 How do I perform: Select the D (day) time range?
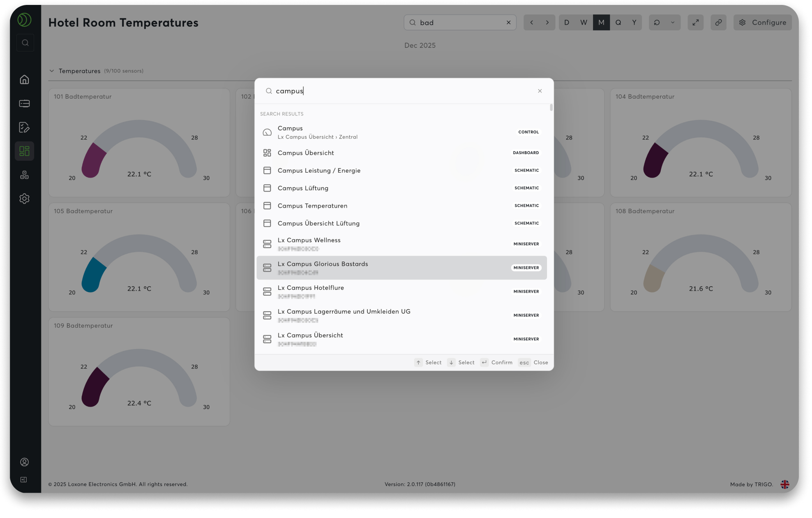click(x=567, y=23)
